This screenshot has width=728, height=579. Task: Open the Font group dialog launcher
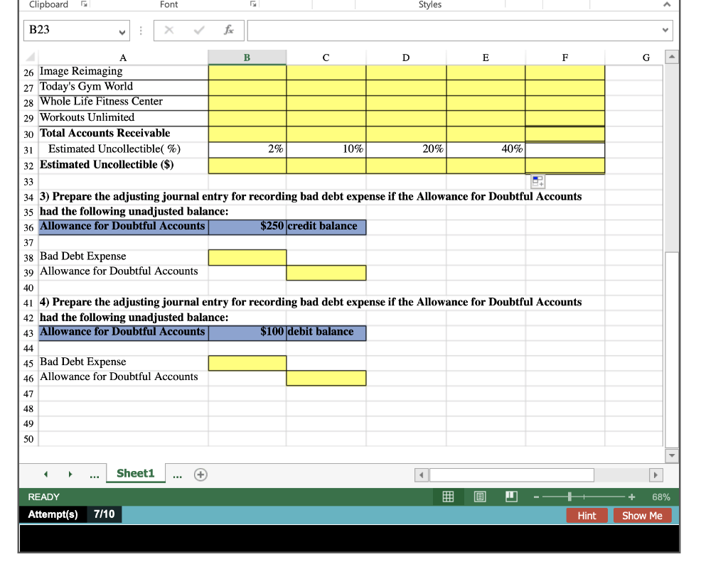(x=253, y=5)
